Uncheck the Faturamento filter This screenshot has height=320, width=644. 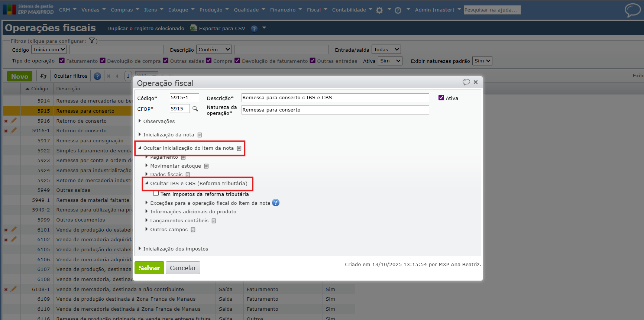click(62, 61)
